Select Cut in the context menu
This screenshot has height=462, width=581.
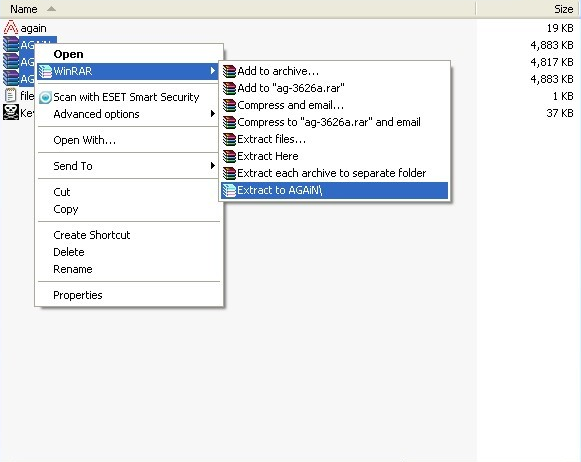pyautogui.click(x=129, y=192)
